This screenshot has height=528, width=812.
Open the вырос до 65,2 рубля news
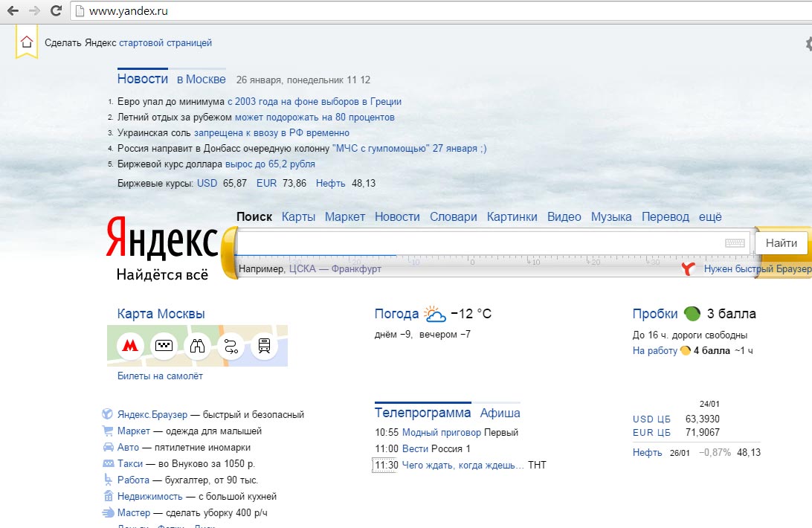[x=270, y=164]
